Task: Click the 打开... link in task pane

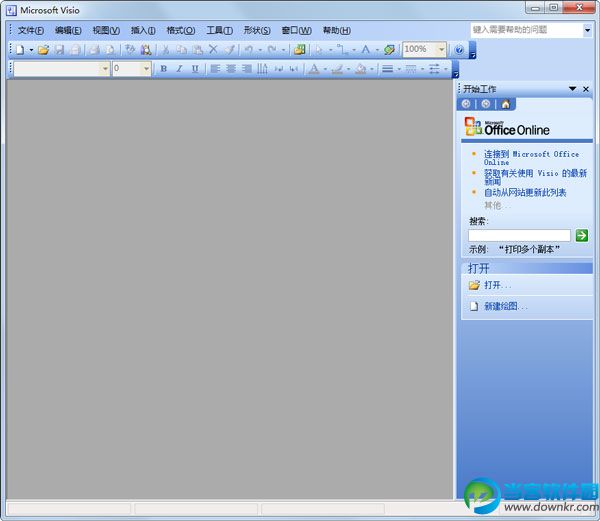Action: tap(497, 285)
